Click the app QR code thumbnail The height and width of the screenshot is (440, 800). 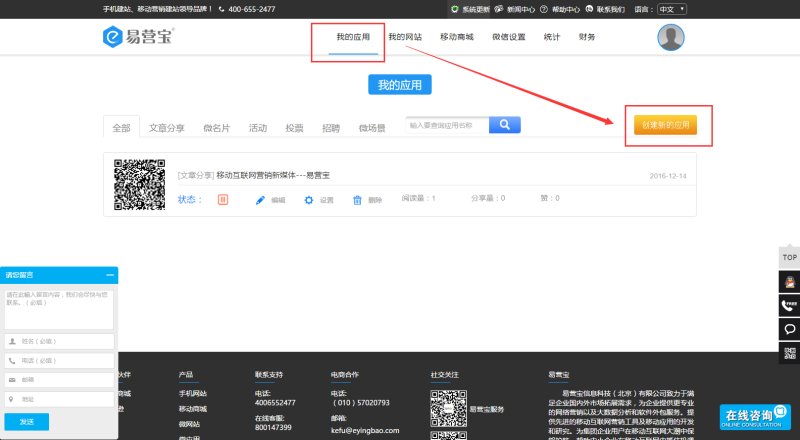click(139, 184)
